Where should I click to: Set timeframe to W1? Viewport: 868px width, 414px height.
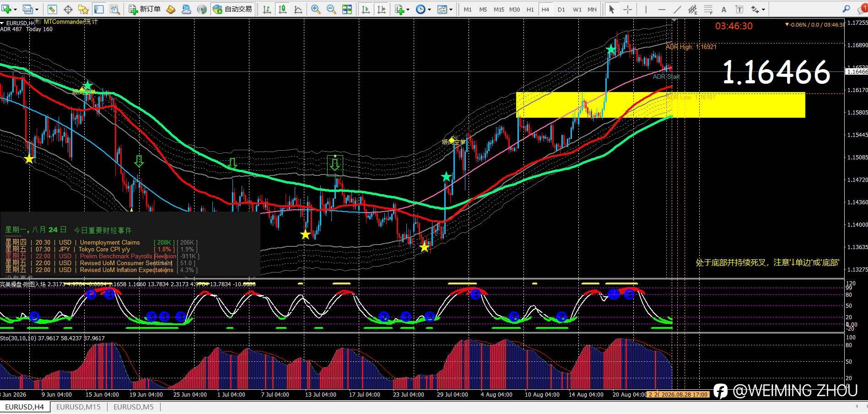coord(577,9)
